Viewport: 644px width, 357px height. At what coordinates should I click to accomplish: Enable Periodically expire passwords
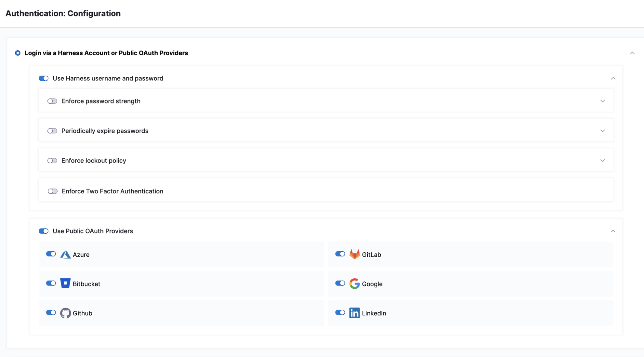52,130
